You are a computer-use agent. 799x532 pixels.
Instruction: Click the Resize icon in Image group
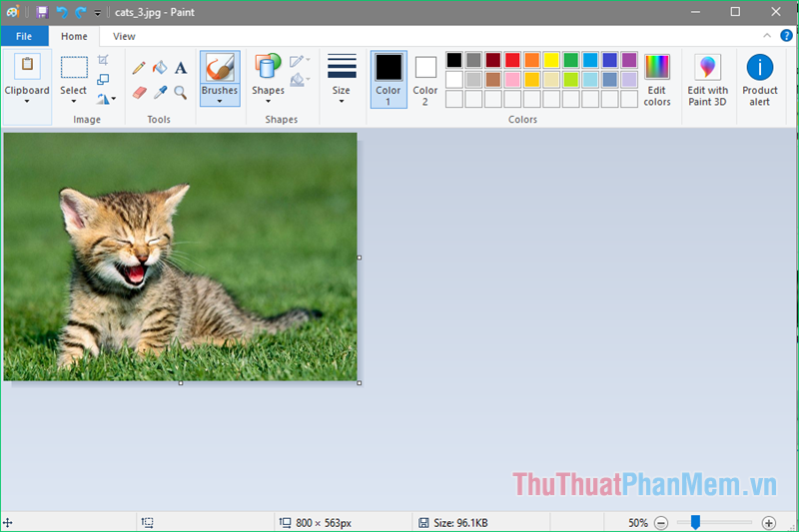pyautogui.click(x=103, y=79)
